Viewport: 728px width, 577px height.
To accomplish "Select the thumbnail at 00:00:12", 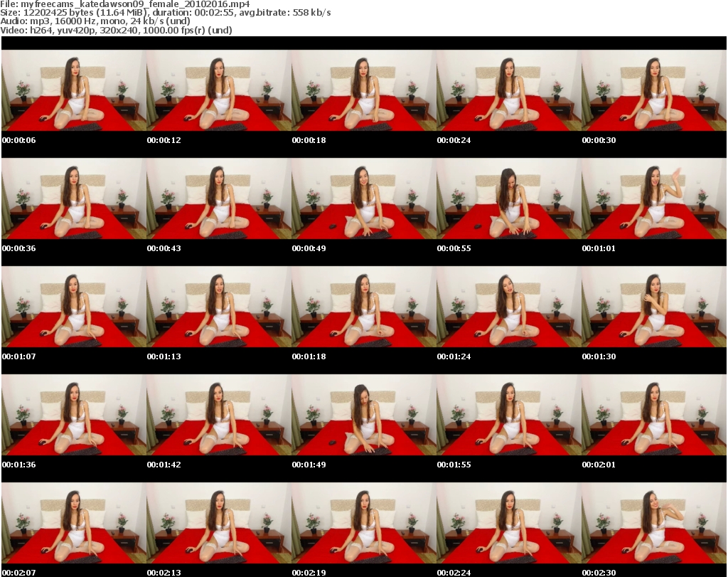I will coord(219,90).
